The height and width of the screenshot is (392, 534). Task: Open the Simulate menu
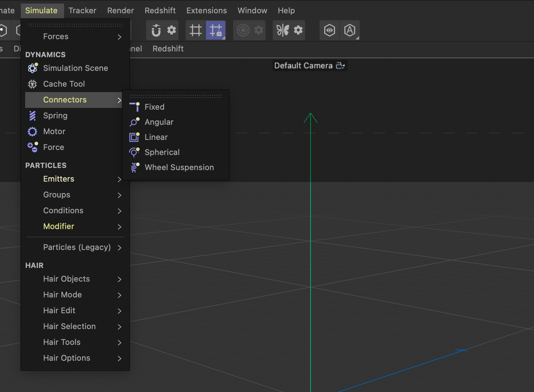pyautogui.click(x=41, y=10)
